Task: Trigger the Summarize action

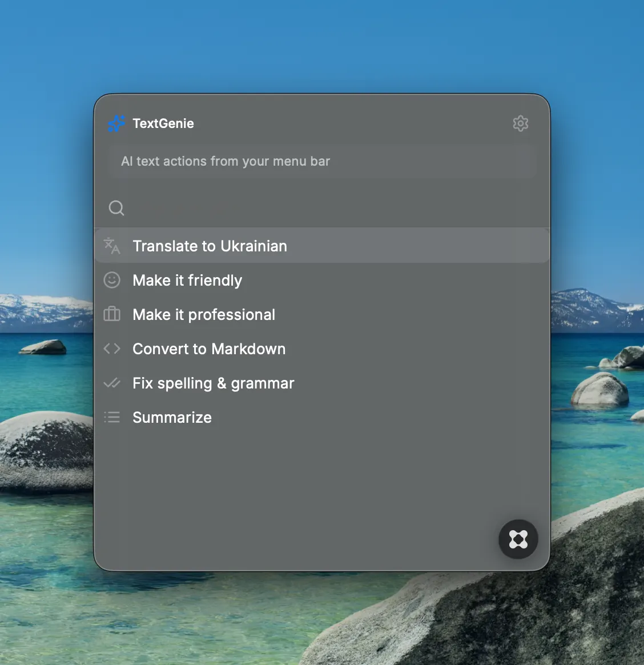Action: click(322, 417)
